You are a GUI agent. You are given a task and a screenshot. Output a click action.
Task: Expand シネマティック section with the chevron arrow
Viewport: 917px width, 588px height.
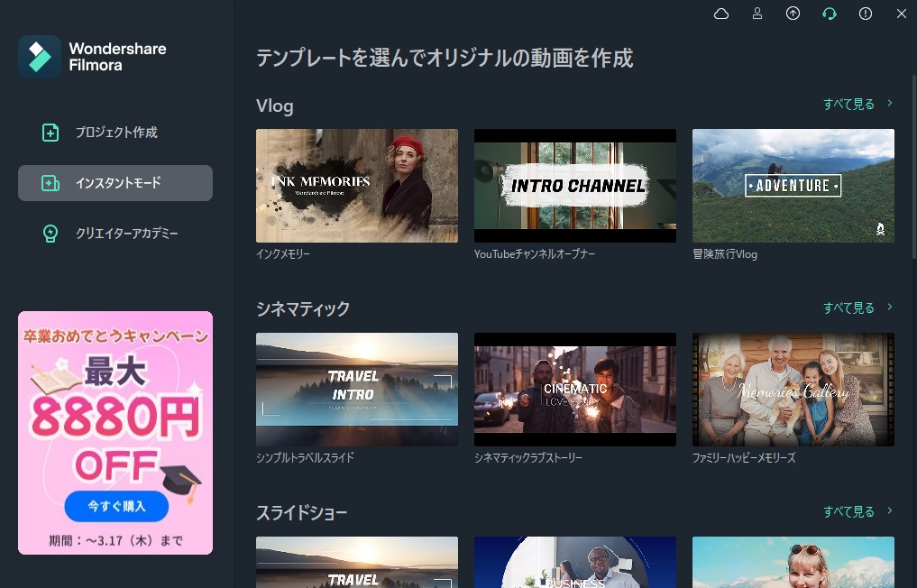coord(890,307)
